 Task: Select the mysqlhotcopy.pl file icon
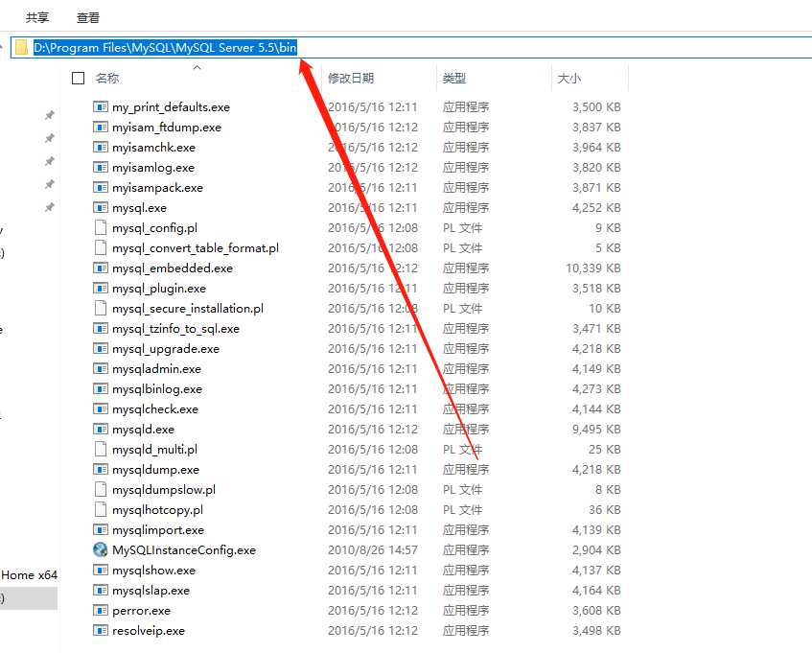click(101, 509)
